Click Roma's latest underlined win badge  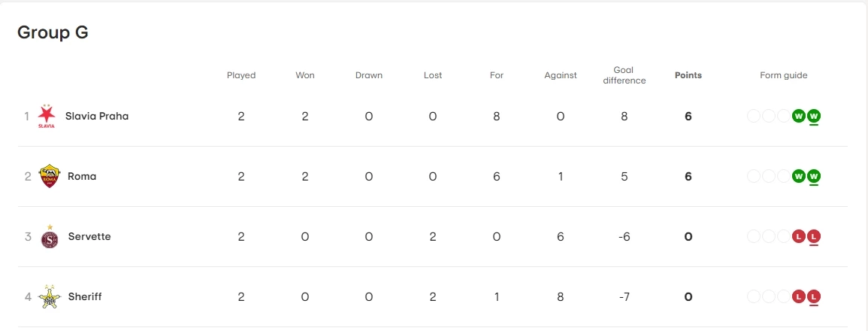pos(814,176)
